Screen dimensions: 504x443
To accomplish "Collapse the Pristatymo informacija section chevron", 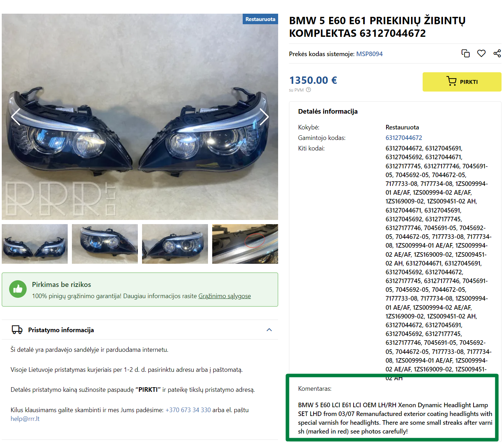I will point(269,330).
